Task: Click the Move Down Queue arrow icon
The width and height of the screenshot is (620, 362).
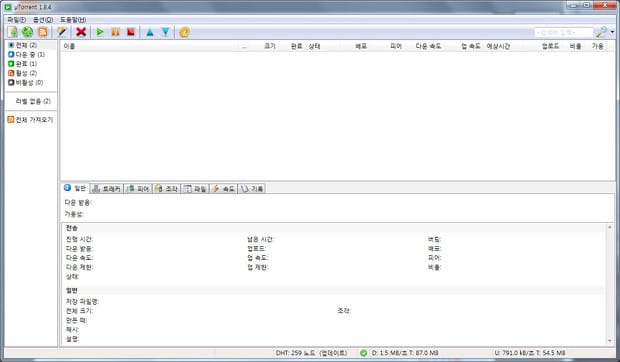Action: click(165, 32)
